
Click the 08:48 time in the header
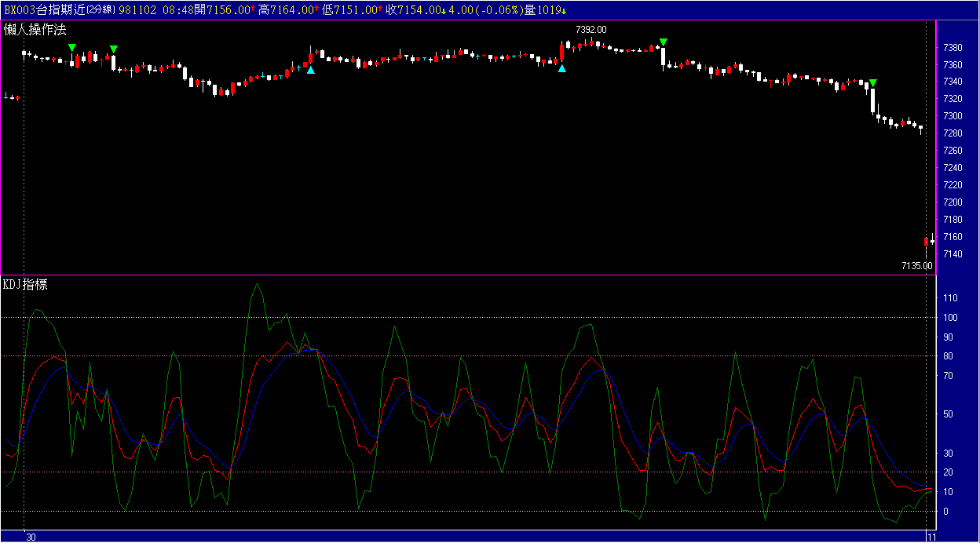(x=177, y=10)
